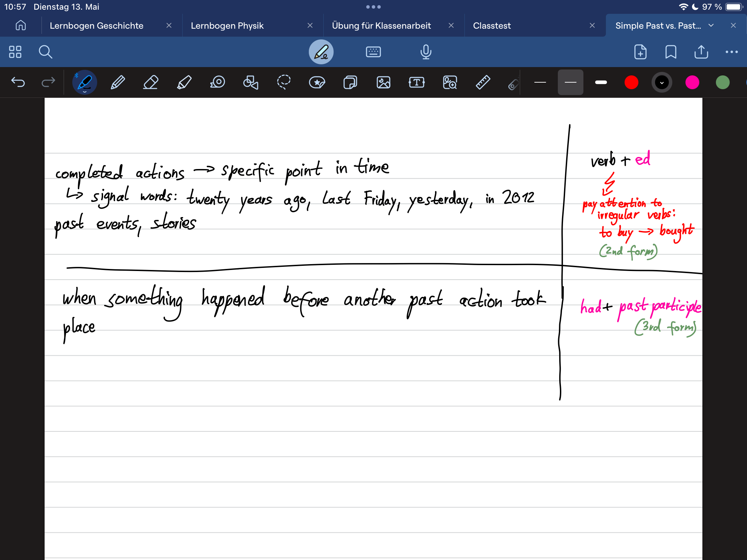The image size is (747, 560).
Task: Share or export the document
Action: coord(701,52)
